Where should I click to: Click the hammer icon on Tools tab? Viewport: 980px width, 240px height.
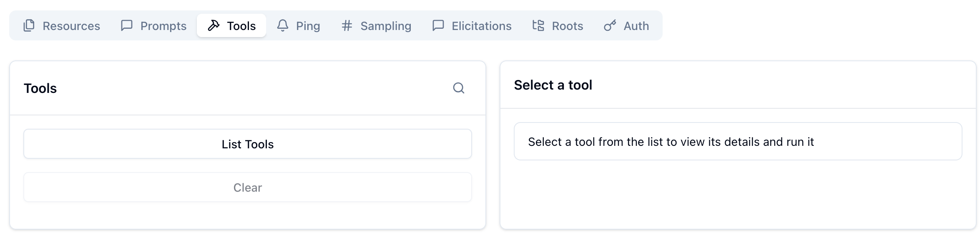point(214,25)
